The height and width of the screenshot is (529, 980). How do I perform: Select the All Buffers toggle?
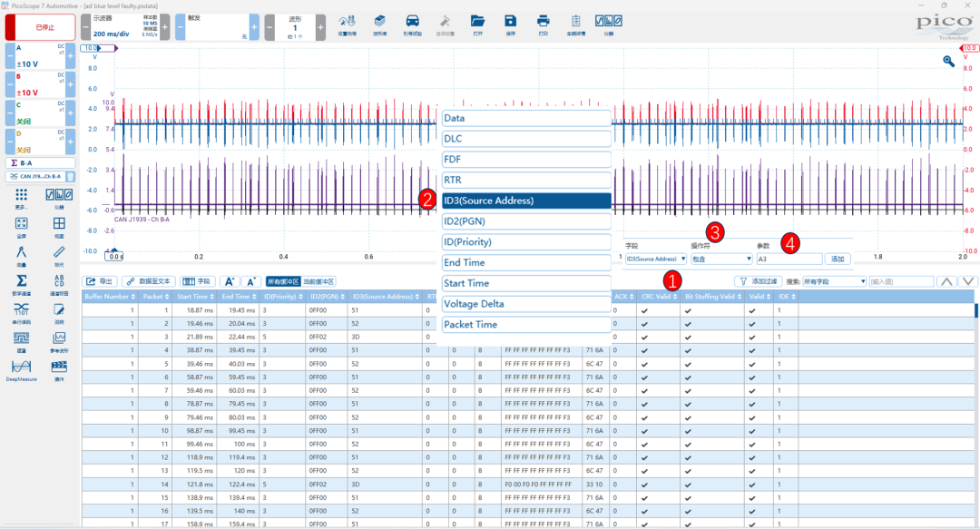click(x=283, y=281)
